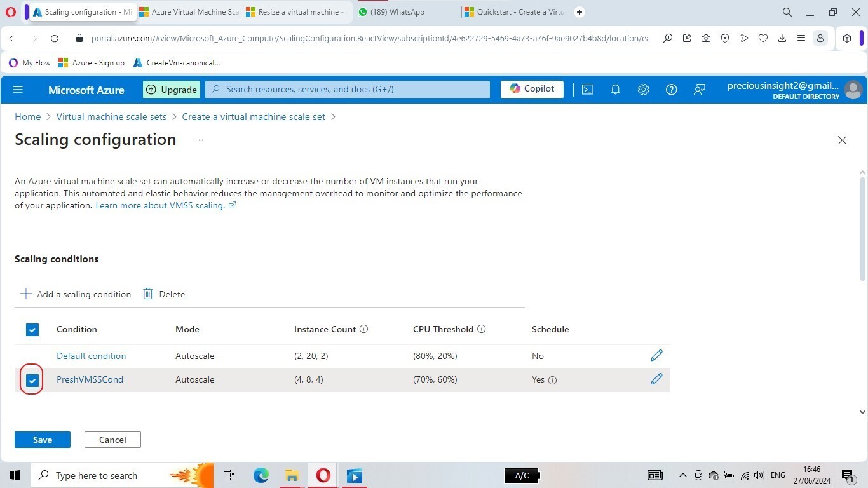Open the My Flow bookmark

(30, 63)
